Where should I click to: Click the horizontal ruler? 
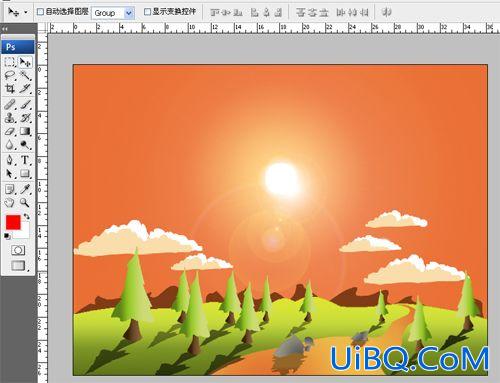[274, 28]
